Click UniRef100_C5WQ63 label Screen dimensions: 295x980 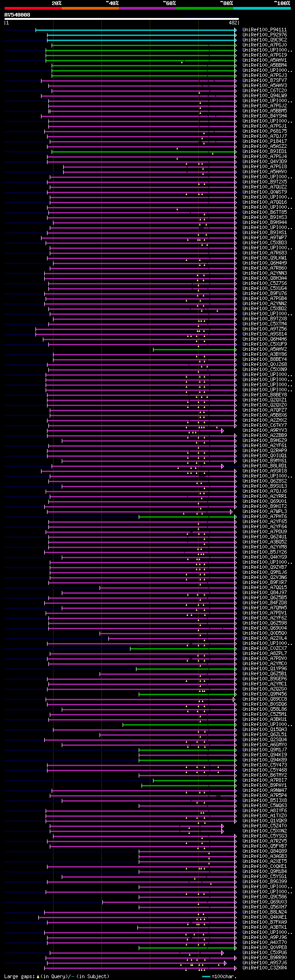[x=265, y=806]
